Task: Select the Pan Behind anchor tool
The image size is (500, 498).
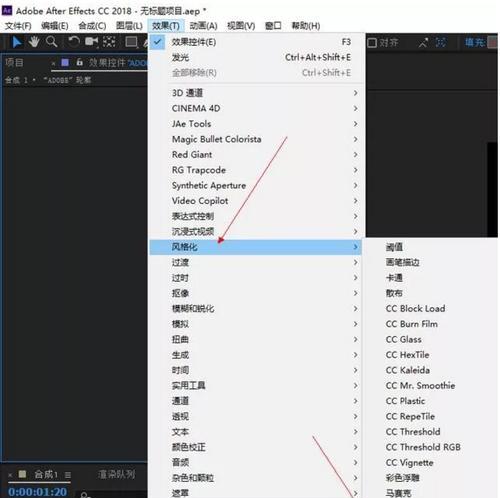Action: click(x=109, y=42)
